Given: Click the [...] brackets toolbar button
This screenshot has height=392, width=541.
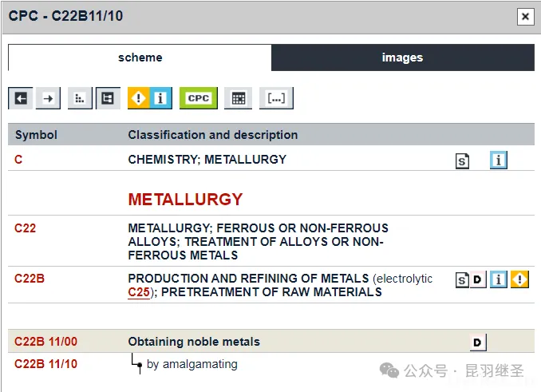Looking at the screenshot, I should tap(276, 98).
